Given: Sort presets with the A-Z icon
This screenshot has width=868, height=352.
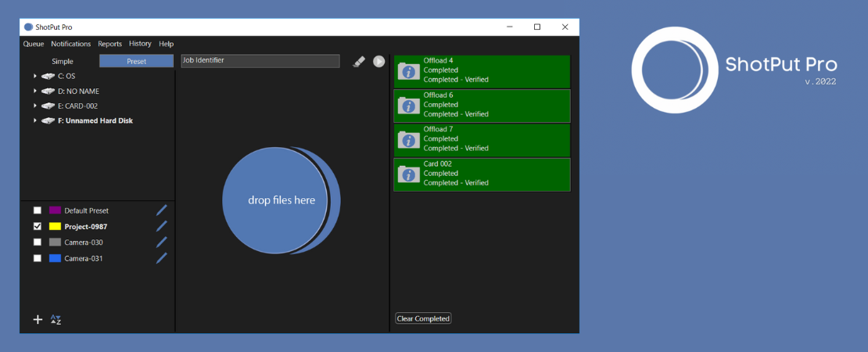Looking at the screenshot, I should pyautogui.click(x=56, y=319).
